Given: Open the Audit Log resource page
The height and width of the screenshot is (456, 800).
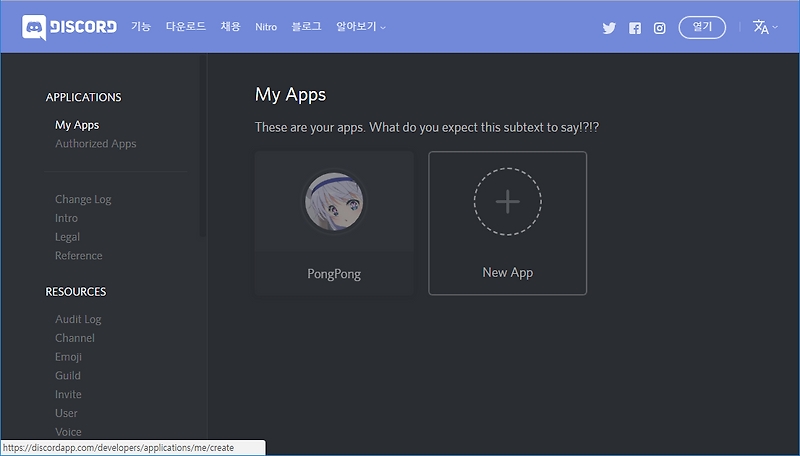Looking at the screenshot, I should tap(78, 319).
